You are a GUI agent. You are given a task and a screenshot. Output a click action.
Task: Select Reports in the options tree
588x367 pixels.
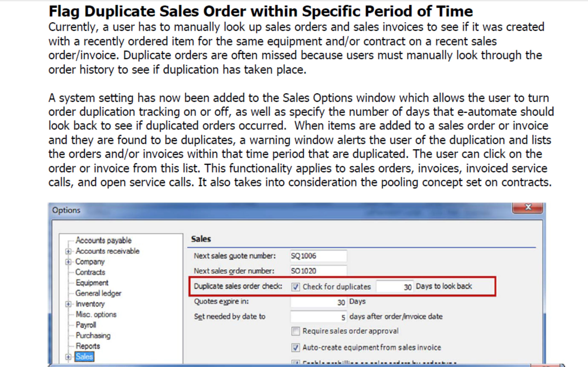[88, 346]
